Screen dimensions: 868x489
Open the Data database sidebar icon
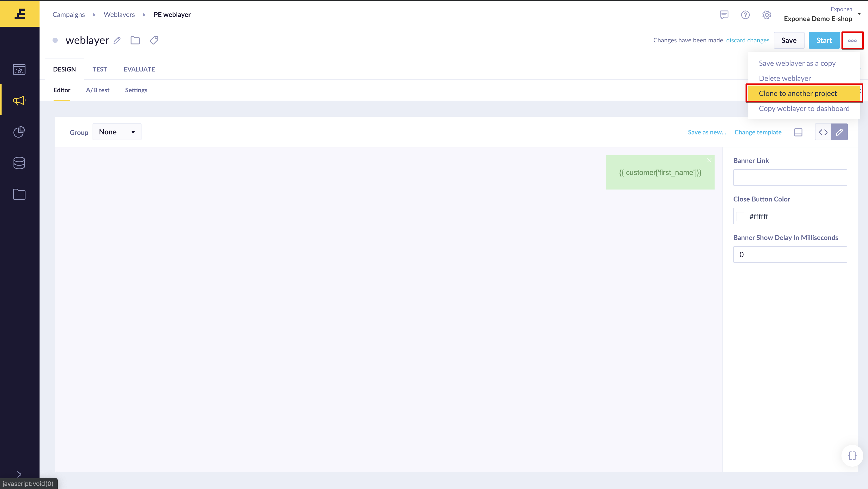(19, 163)
